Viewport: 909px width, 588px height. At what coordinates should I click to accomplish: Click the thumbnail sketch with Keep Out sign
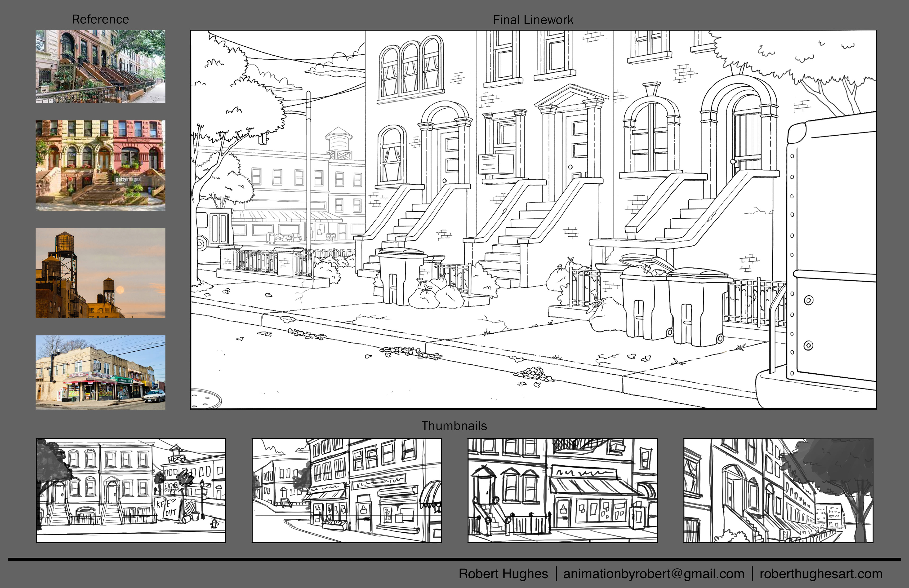pyautogui.click(x=131, y=490)
